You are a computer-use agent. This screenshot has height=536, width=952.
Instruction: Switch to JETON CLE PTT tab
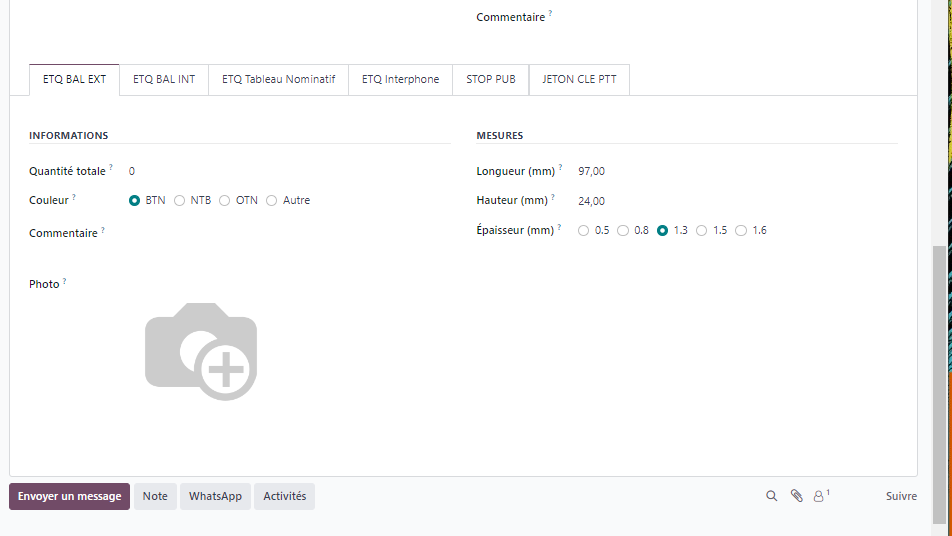(579, 79)
